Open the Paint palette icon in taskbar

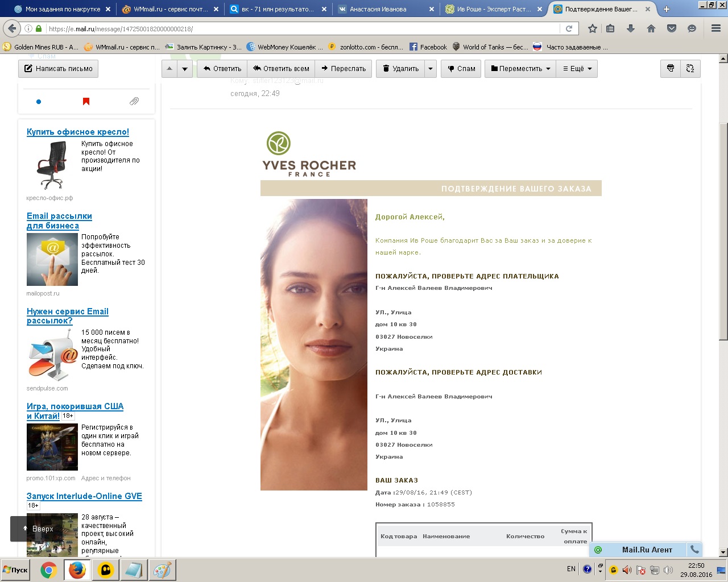click(162, 570)
